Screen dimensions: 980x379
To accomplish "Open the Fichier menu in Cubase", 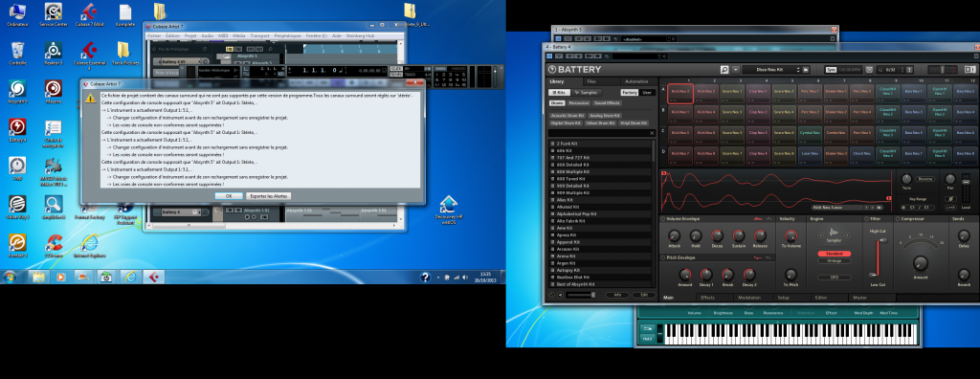I will pos(154,35).
